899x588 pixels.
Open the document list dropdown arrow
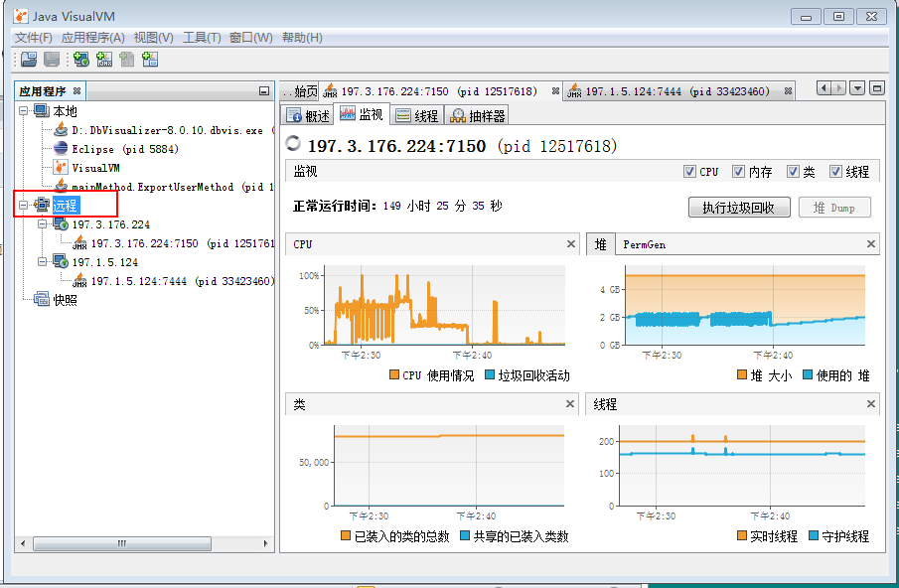[x=857, y=88]
